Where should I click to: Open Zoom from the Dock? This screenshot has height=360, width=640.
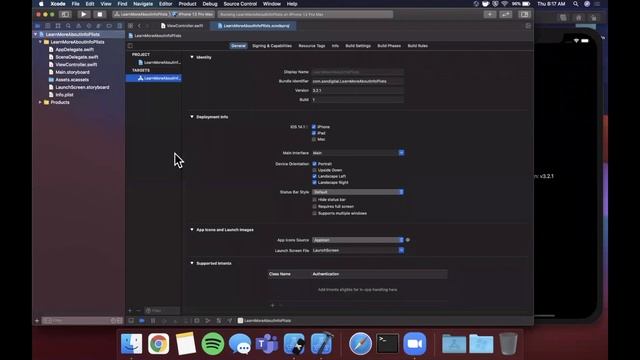(415, 344)
